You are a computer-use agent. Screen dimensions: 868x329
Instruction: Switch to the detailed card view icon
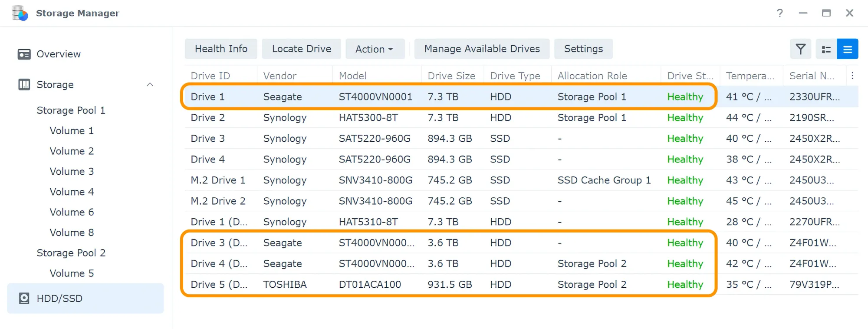pyautogui.click(x=826, y=49)
